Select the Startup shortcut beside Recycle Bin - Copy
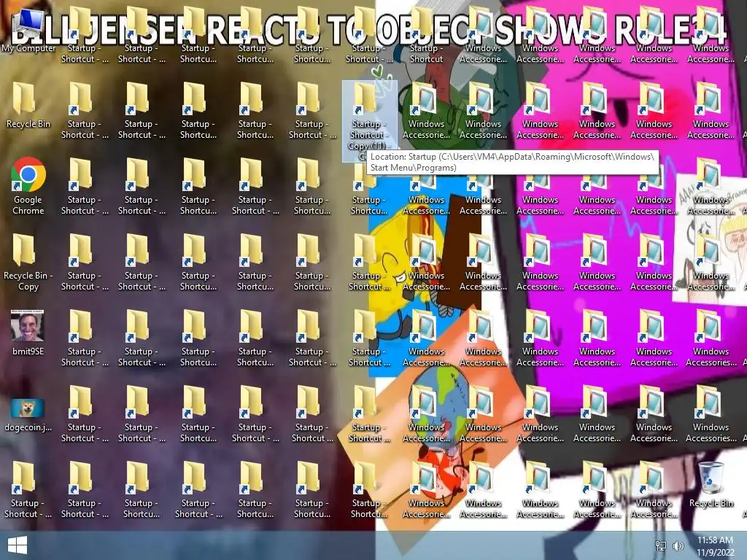The image size is (747, 560). 85,262
